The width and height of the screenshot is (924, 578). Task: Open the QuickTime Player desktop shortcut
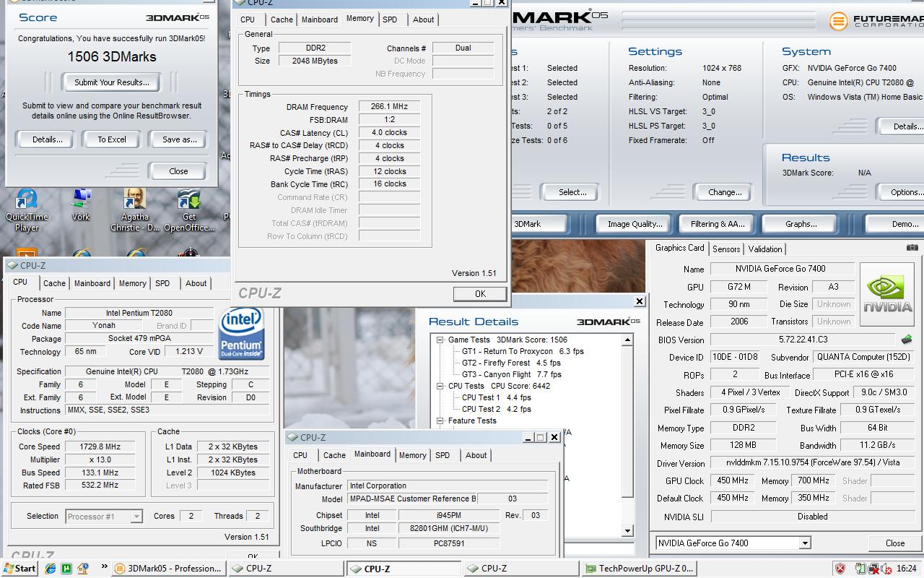[27, 210]
